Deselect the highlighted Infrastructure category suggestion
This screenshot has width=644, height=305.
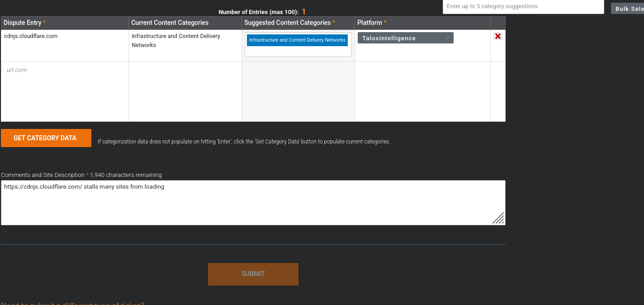click(x=297, y=40)
